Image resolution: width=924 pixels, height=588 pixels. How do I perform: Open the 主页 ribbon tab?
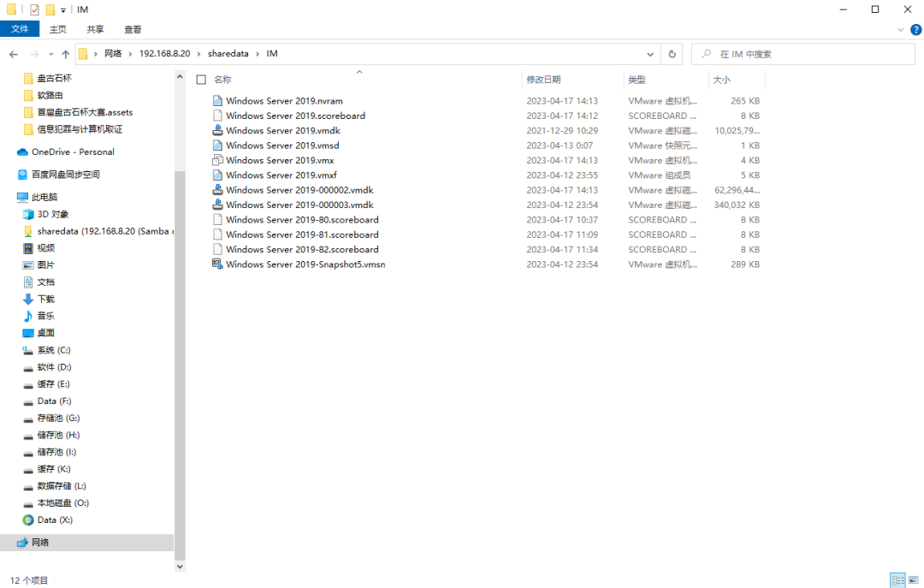(58, 29)
